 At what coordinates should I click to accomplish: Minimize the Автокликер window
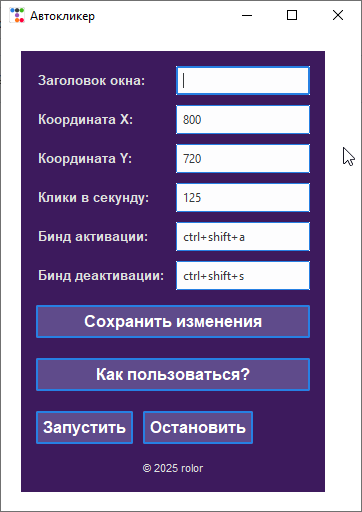click(247, 15)
